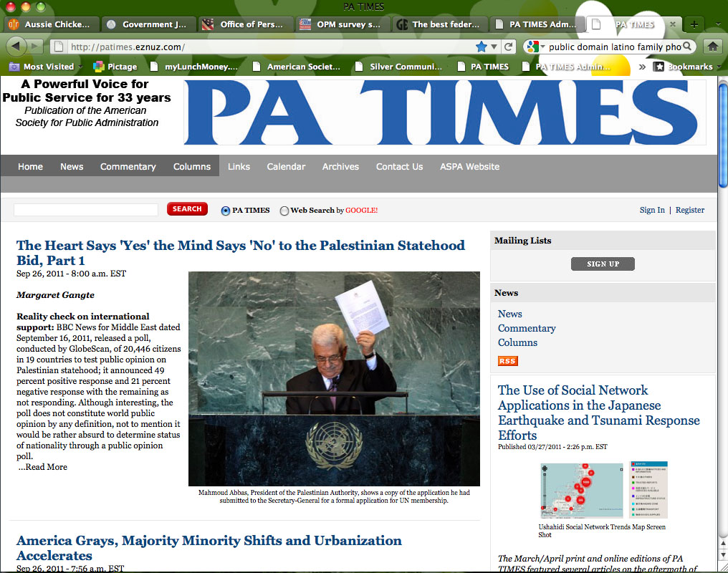Expand the Most Visited bookmarks folder
728x573 pixels.
pyautogui.click(x=45, y=66)
